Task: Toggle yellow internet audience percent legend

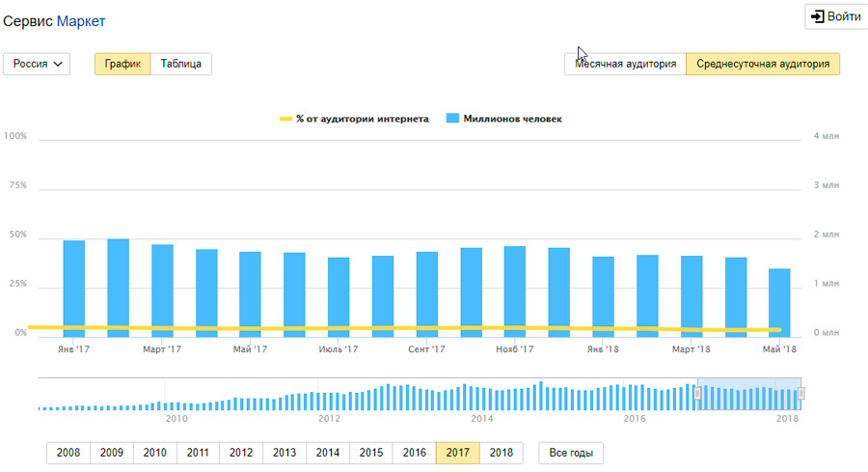Action: tap(354, 119)
